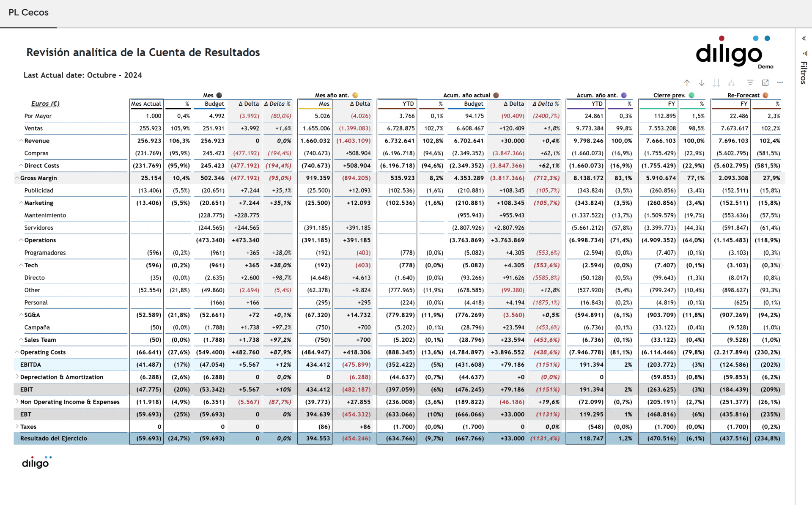Click the Mes group color dot
The width and height of the screenshot is (812, 505).
tap(219, 95)
